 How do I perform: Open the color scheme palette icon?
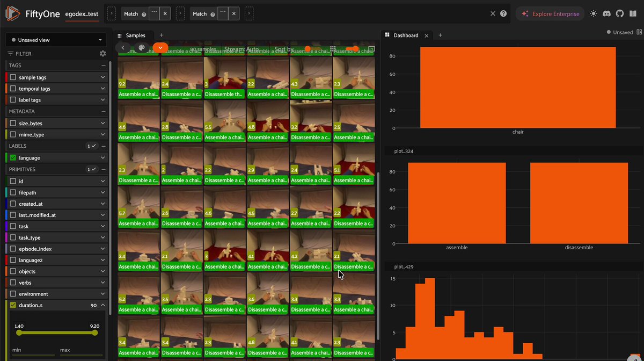pos(142,48)
